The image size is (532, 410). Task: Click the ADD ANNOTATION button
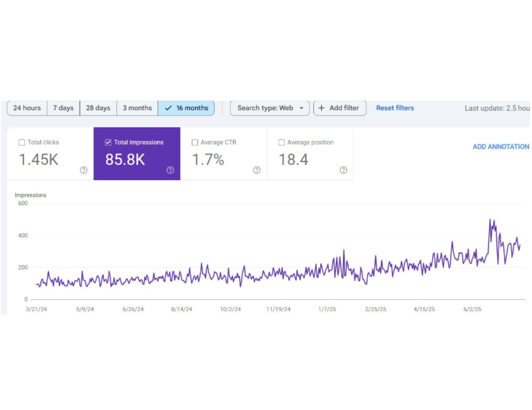[x=501, y=147]
